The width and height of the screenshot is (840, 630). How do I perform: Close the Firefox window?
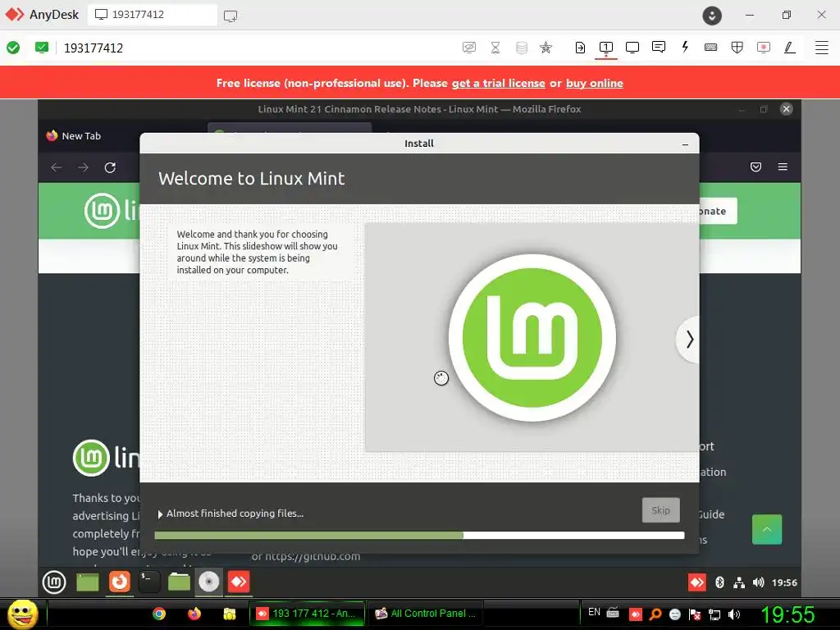(x=786, y=109)
